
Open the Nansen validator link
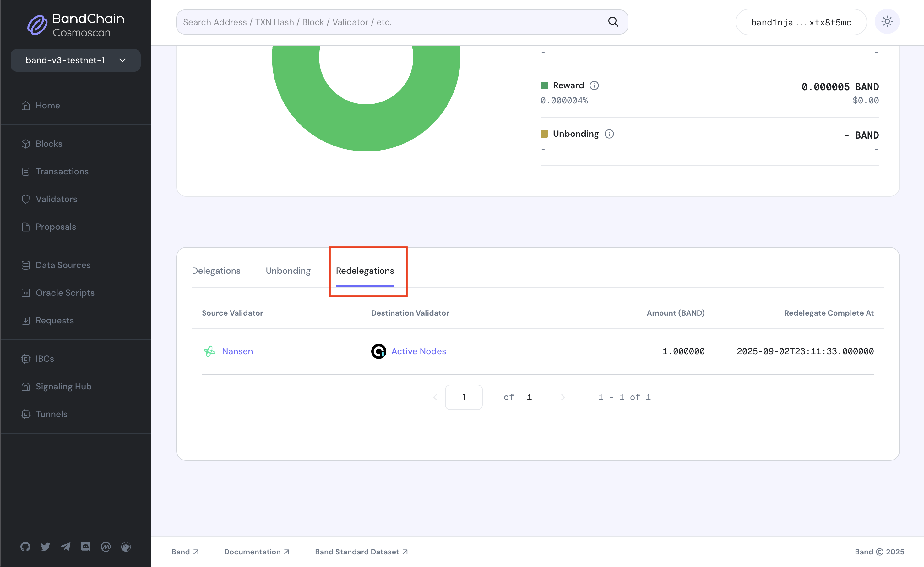tap(237, 351)
